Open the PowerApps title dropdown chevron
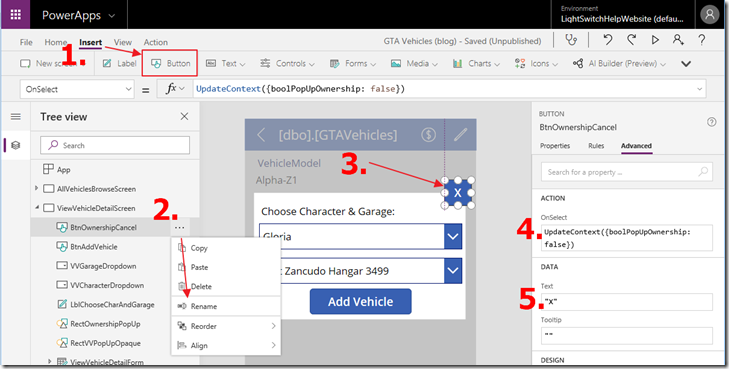This screenshot has height=369, width=729. [112, 16]
